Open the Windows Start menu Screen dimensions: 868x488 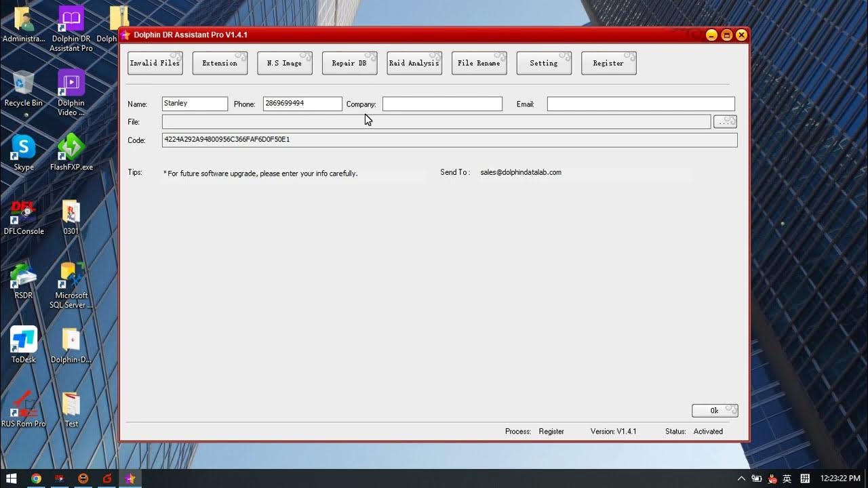click(12, 479)
